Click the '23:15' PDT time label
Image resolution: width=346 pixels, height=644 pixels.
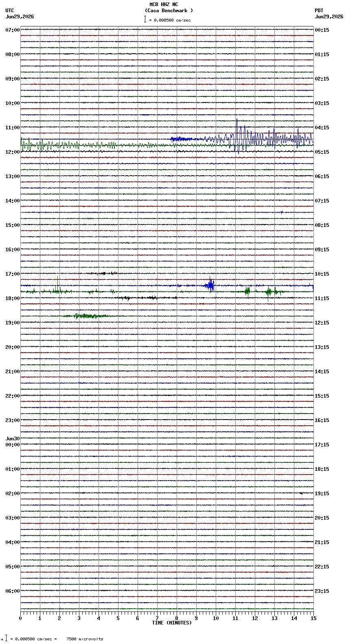click(322, 591)
